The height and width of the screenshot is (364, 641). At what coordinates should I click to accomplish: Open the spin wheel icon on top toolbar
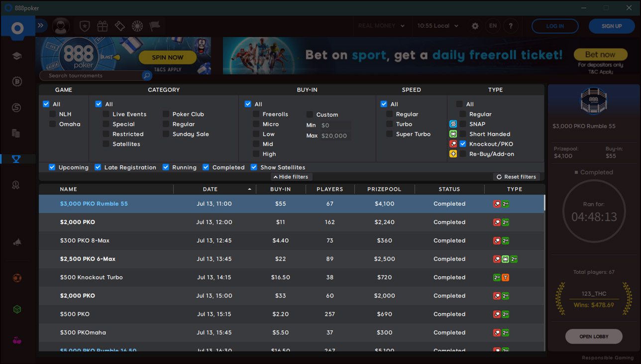[137, 26]
